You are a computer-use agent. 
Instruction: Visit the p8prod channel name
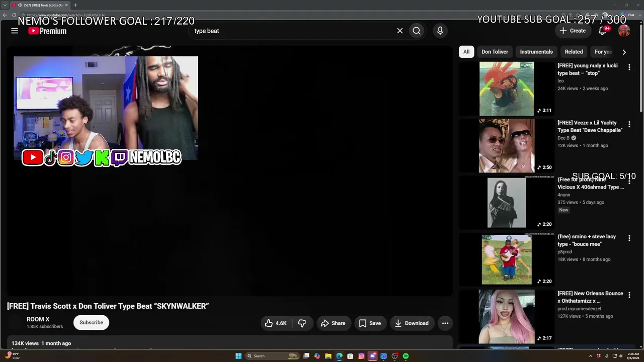pos(565,252)
